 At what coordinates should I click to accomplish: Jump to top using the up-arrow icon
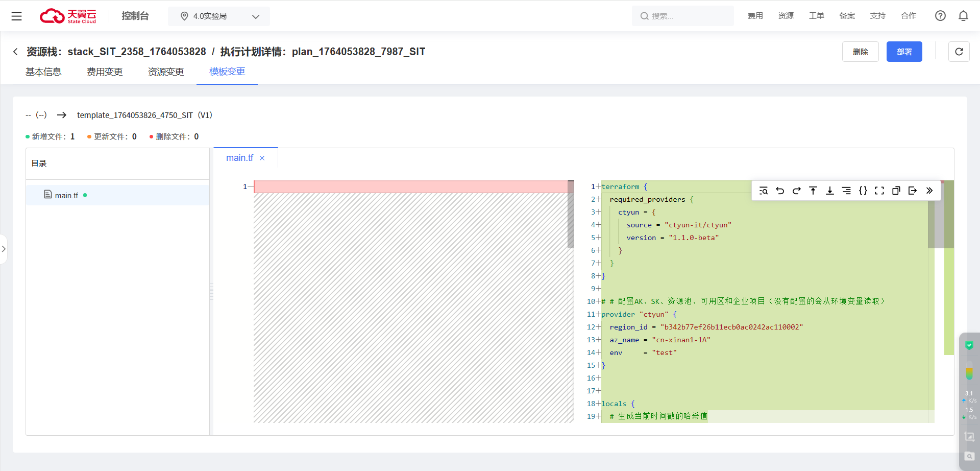813,191
